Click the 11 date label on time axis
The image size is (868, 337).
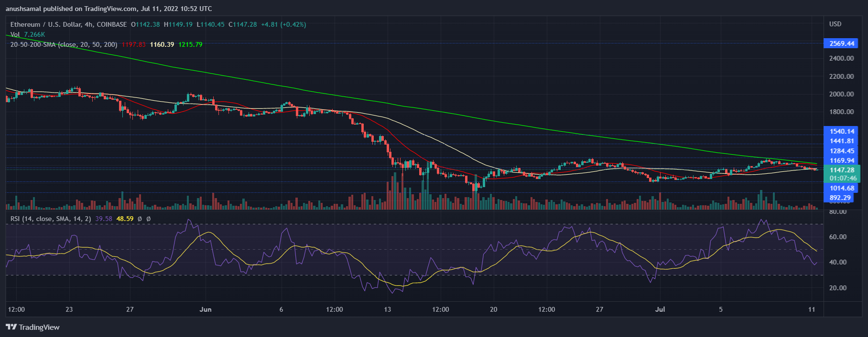click(812, 309)
